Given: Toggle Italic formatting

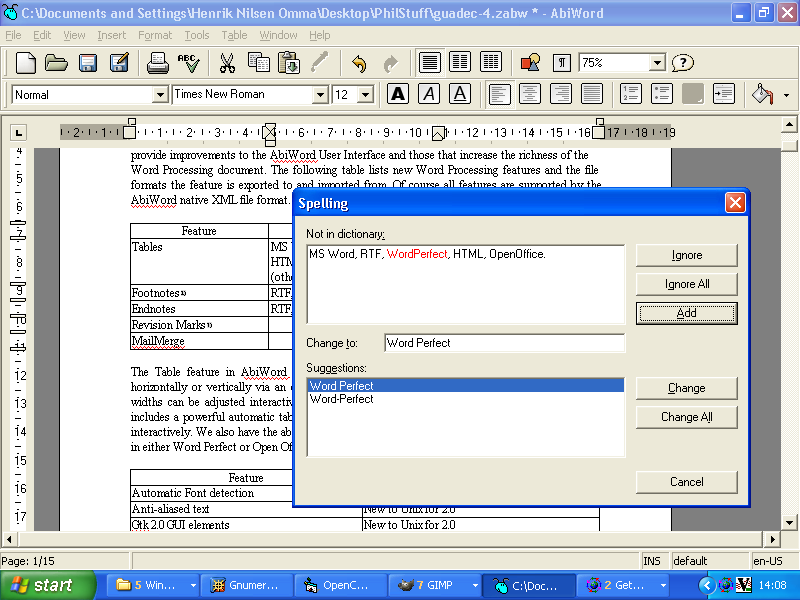Looking at the screenshot, I should click(x=429, y=94).
